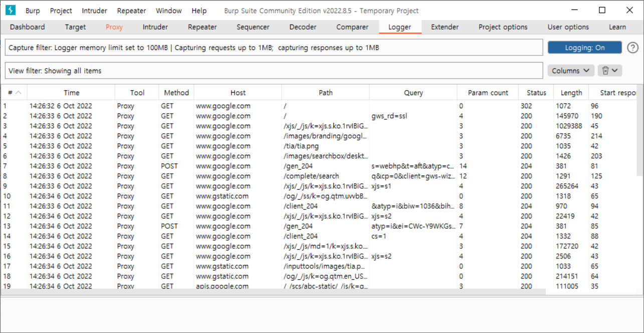Select the /inputtools/images/tia.p... request row

(x=319, y=266)
